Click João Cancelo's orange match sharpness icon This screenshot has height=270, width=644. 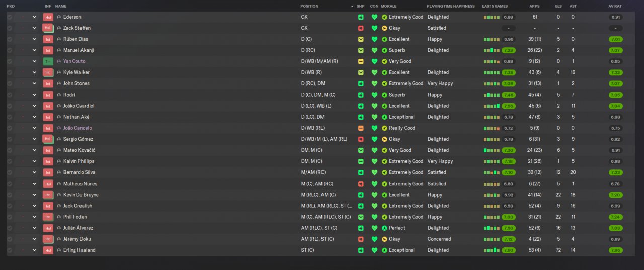pyautogui.click(x=361, y=128)
